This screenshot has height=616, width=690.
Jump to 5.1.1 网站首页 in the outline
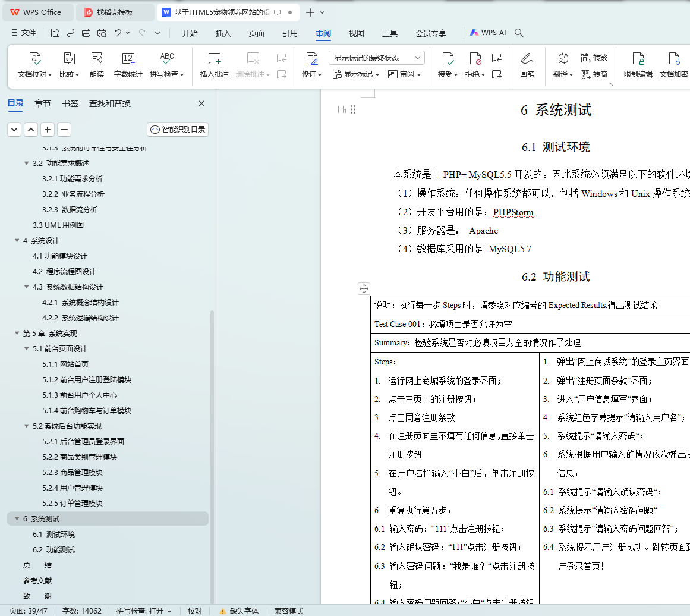point(65,364)
